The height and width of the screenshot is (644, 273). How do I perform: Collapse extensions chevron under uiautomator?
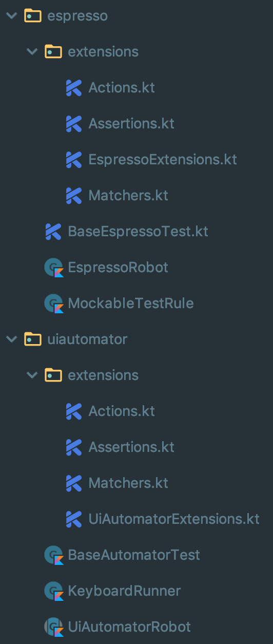(x=32, y=375)
